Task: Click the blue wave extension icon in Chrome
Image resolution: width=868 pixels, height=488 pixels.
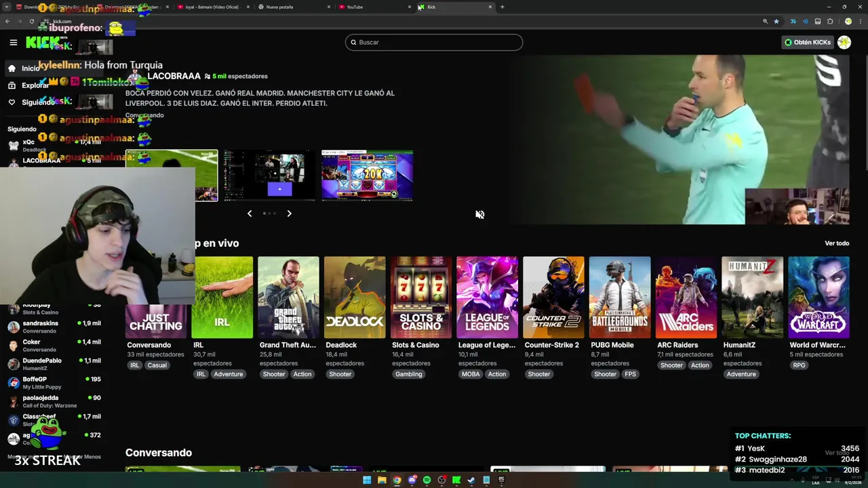Action: click(x=806, y=21)
